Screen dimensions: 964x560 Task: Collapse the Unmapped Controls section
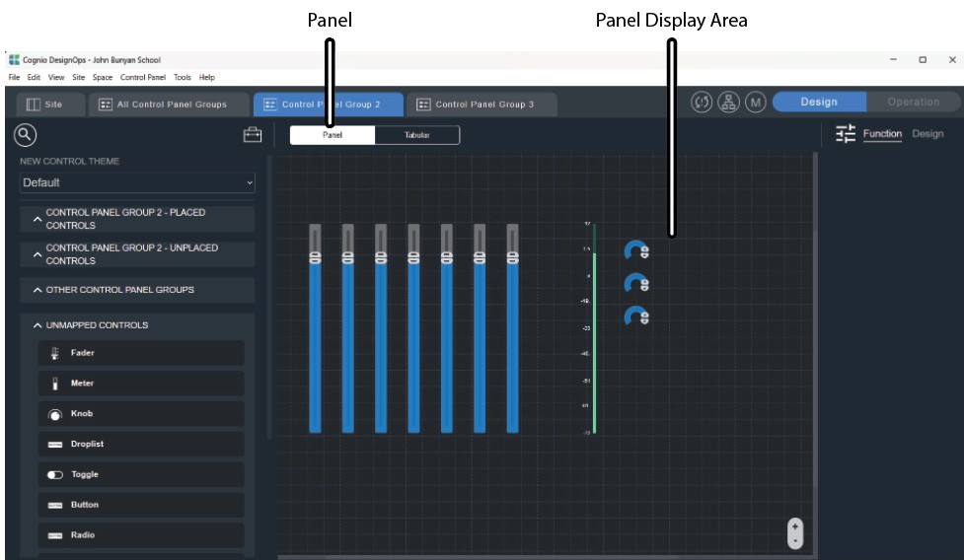[37, 325]
